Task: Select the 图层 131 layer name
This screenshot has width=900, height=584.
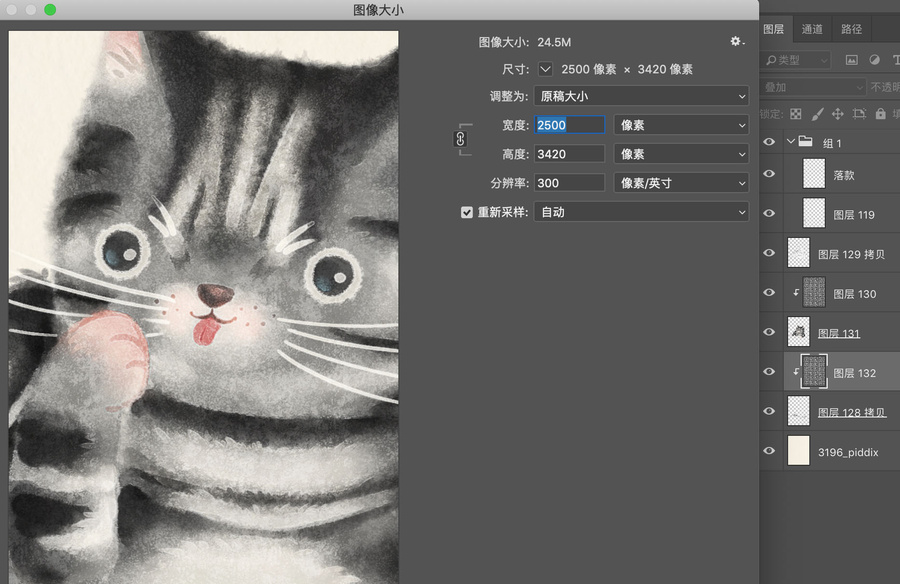Action: 839,333
